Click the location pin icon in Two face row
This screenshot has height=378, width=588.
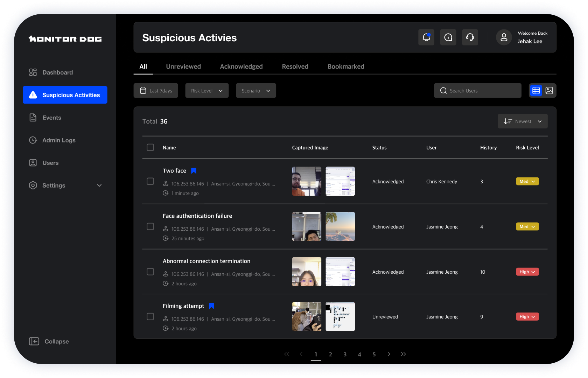click(x=166, y=184)
